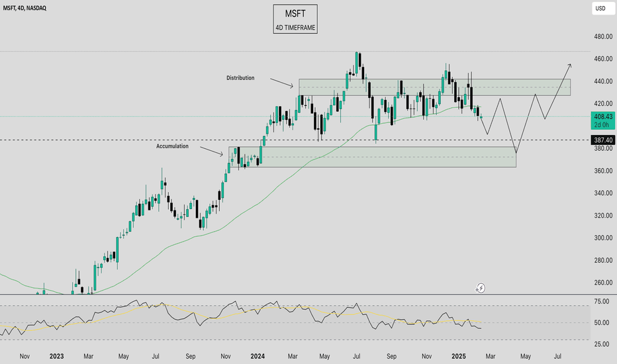Click the 408.43 current price label

[x=603, y=117]
